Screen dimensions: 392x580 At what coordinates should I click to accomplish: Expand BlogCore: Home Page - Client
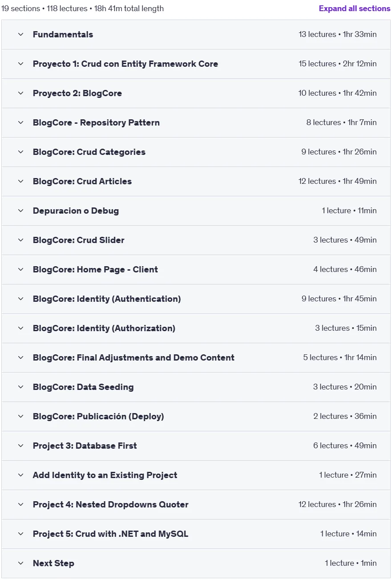click(x=196, y=269)
